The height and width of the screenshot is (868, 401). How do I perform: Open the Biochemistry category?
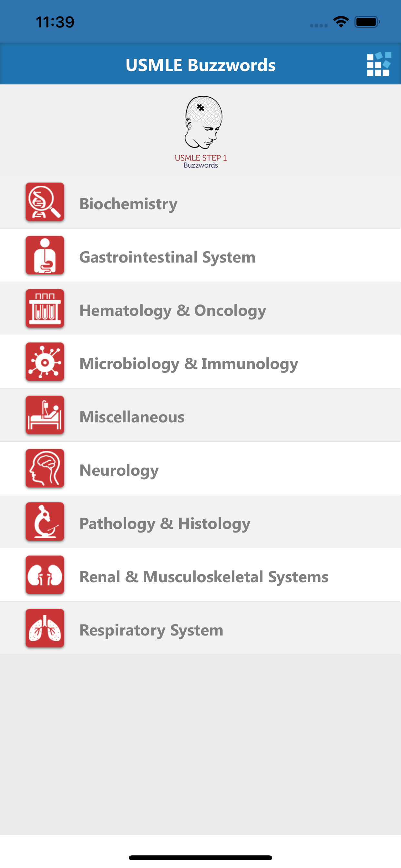tap(129, 204)
